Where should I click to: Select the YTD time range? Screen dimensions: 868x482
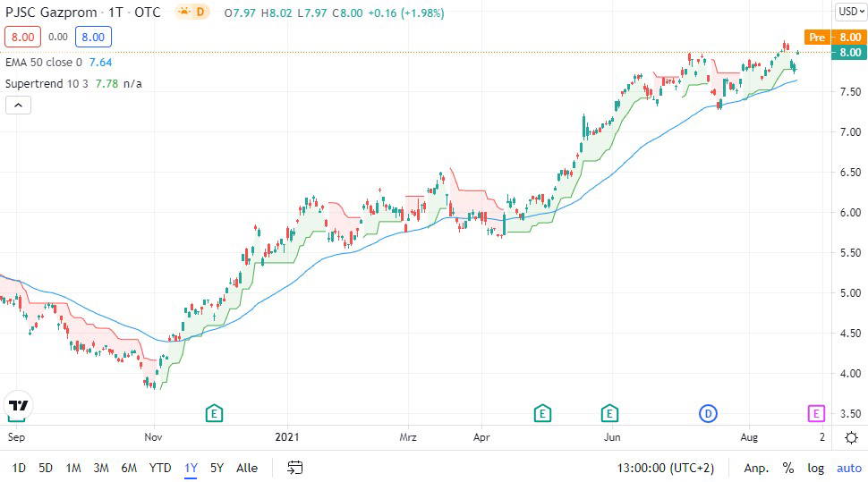click(160, 469)
